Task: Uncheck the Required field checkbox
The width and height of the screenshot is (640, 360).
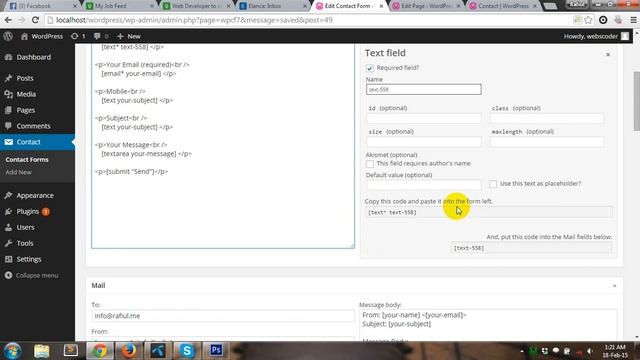Action: pyautogui.click(x=370, y=68)
